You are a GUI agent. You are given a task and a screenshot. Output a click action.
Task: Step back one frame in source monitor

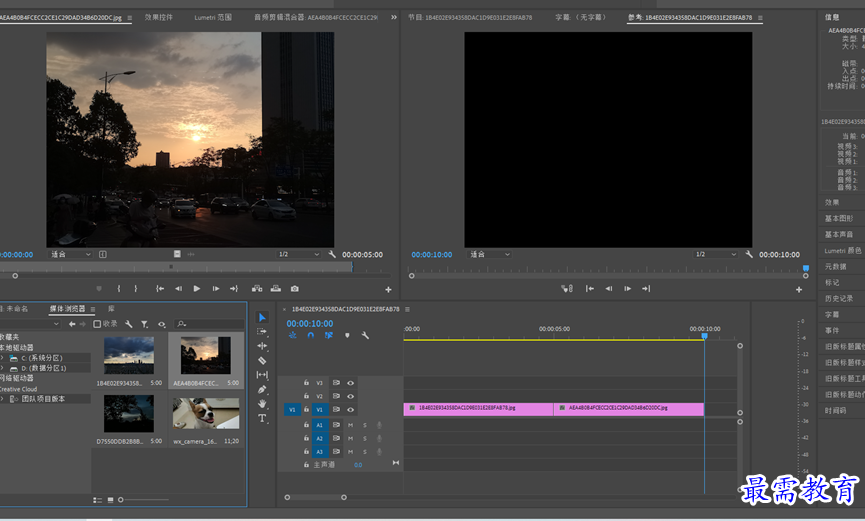coord(178,289)
